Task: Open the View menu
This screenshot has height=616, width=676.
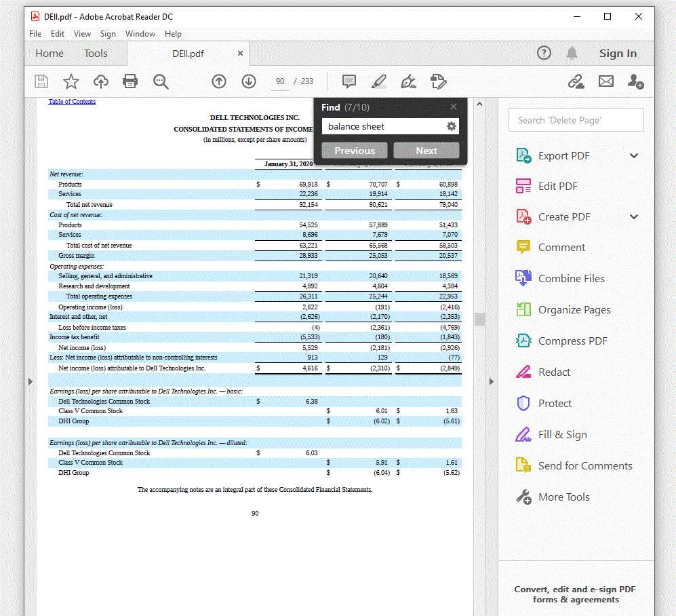Action: pyautogui.click(x=82, y=33)
